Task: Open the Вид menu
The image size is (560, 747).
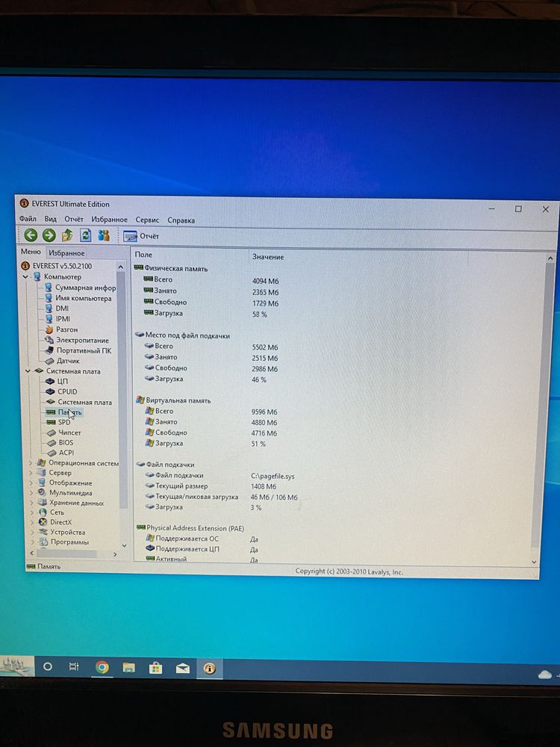Action: tap(51, 219)
